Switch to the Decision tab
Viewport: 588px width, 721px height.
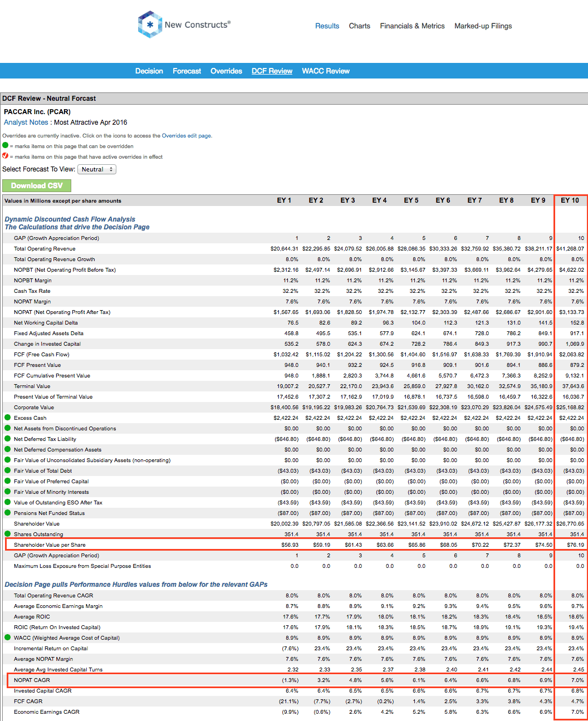[149, 71]
